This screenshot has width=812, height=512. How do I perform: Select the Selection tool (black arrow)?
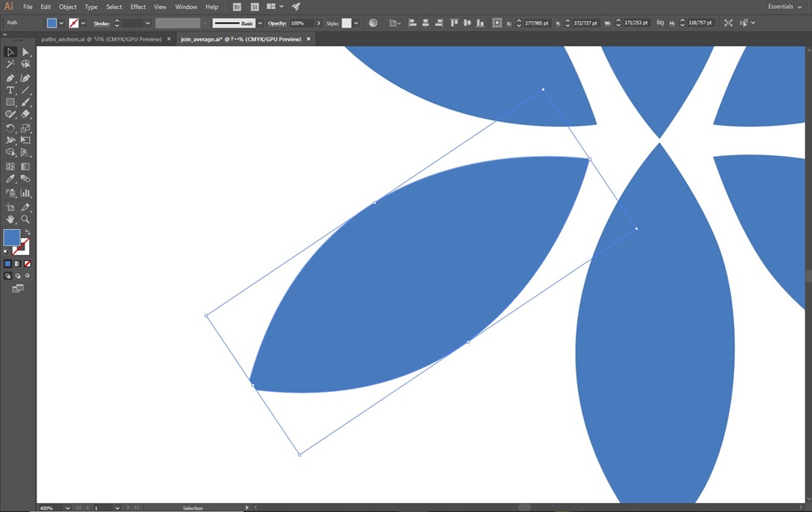[10, 52]
